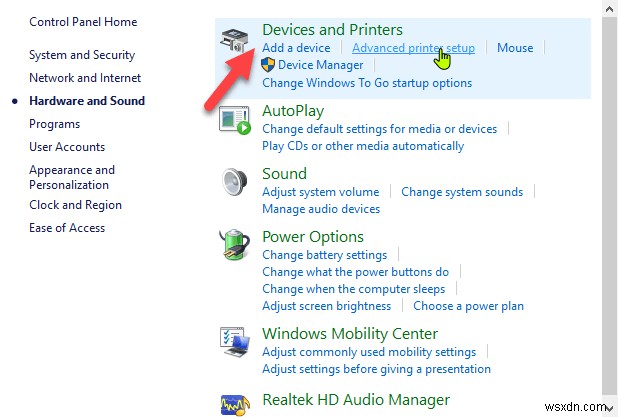Open Manage audio devices link
Screen dimensions: 618x417
(x=321, y=210)
